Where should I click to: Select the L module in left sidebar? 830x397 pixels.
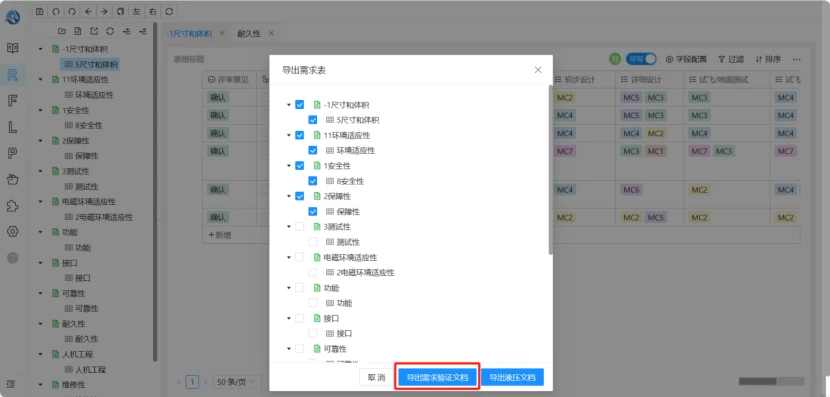13,127
